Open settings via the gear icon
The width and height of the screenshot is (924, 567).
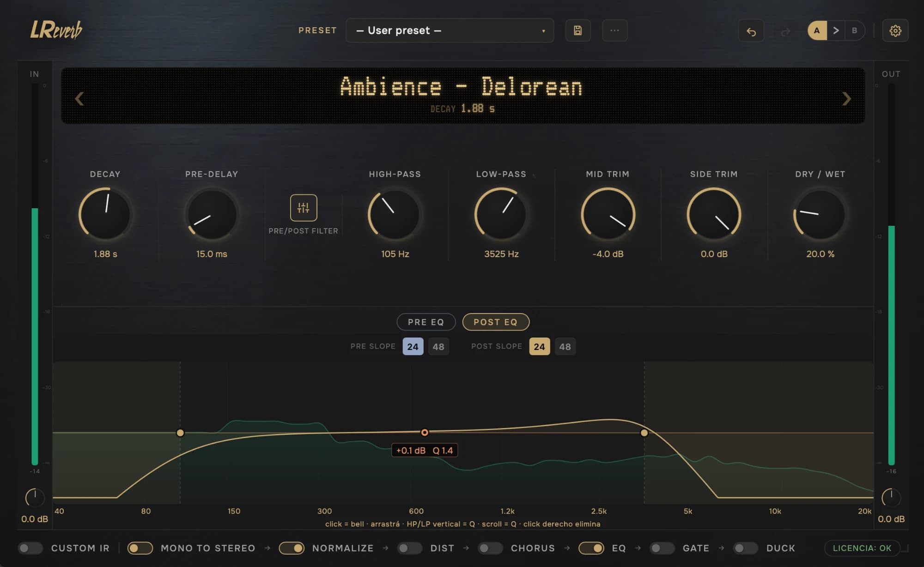(x=895, y=31)
